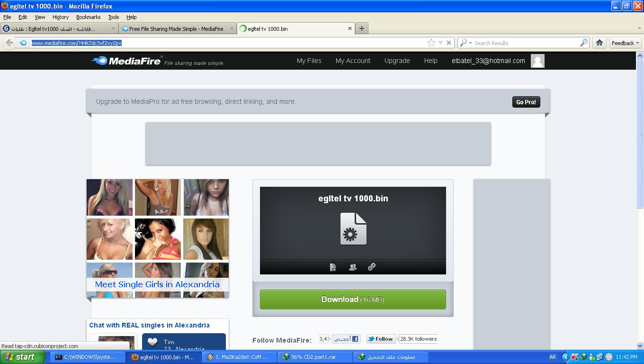The height and width of the screenshot is (364, 644).
Task: Click the download manager tray icon
Action: point(583,357)
